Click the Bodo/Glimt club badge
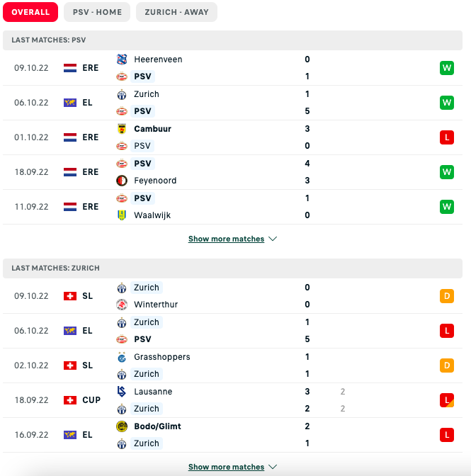Image resolution: width=471 pixels, height=476 pixels. (121, 426)
